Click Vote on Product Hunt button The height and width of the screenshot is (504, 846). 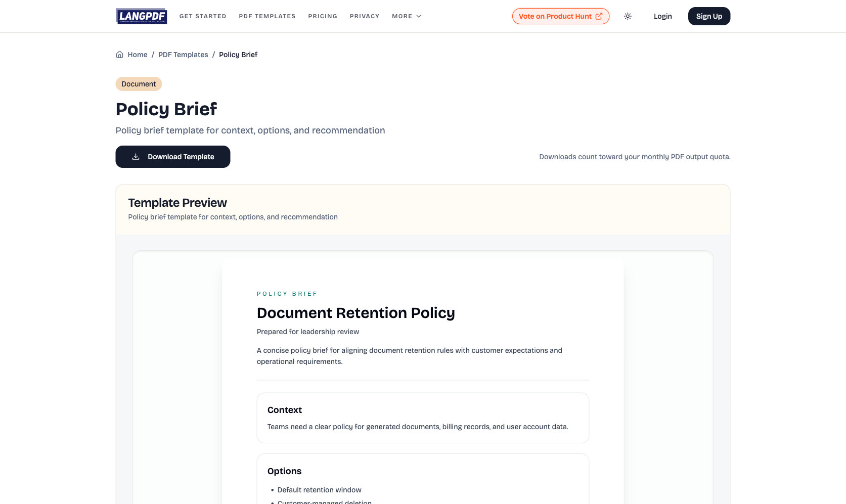click(x=560, y=16)
